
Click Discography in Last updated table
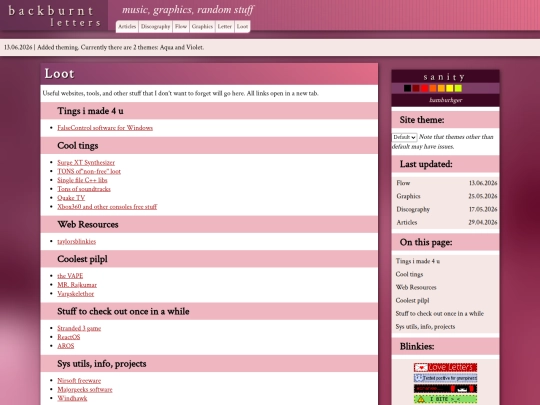413,209
